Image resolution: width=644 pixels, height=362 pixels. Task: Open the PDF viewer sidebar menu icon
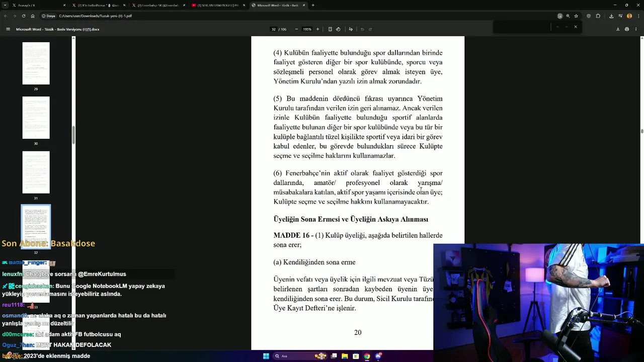(x=8, y=29)
